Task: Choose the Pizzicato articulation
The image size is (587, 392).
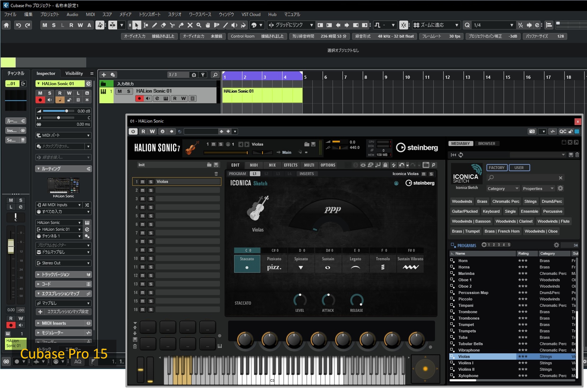Action: point(274,264)
